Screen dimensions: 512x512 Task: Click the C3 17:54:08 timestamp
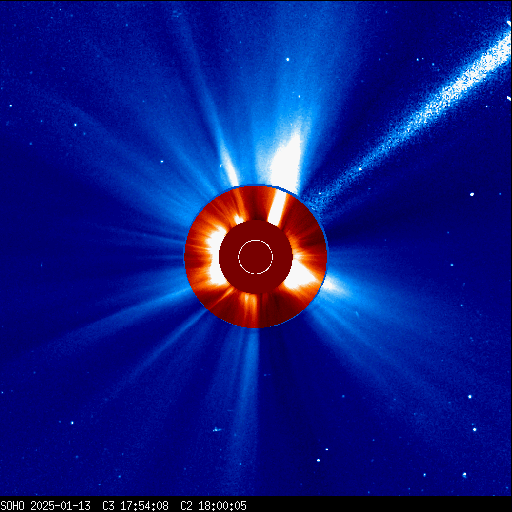click(135, 506)
